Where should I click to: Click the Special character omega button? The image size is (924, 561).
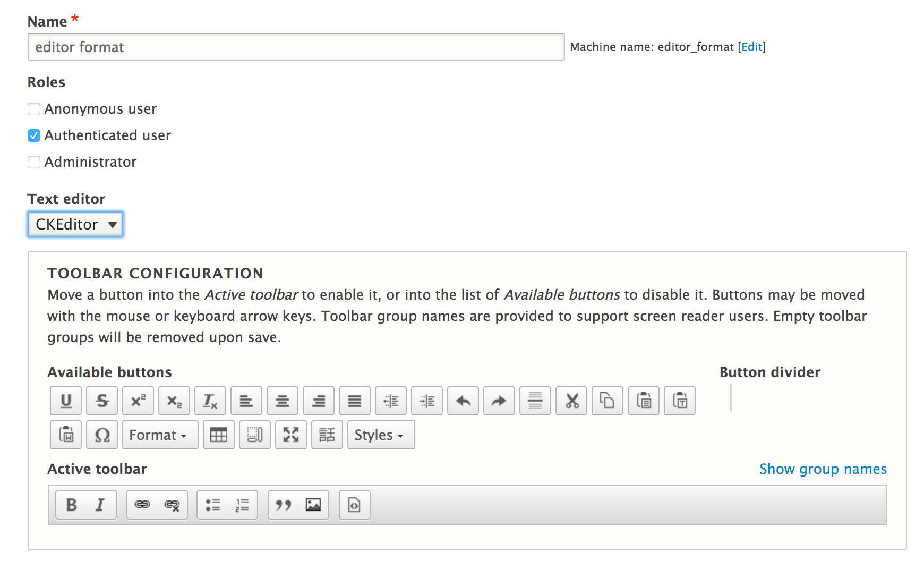click(102, 435)
